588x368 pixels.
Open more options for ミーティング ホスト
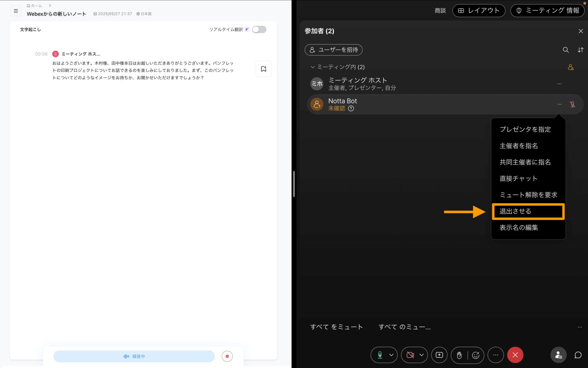pyautogui.click(x=559, y=84)
